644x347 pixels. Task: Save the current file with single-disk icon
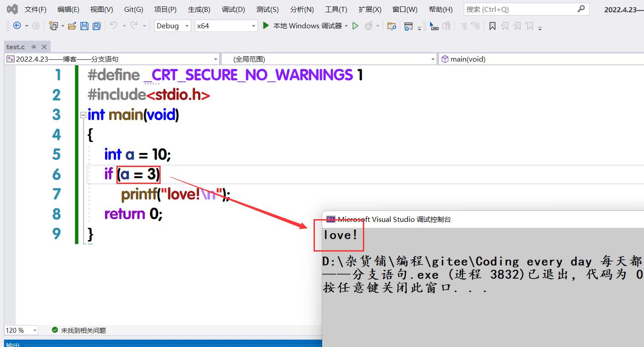click(84, 26)
